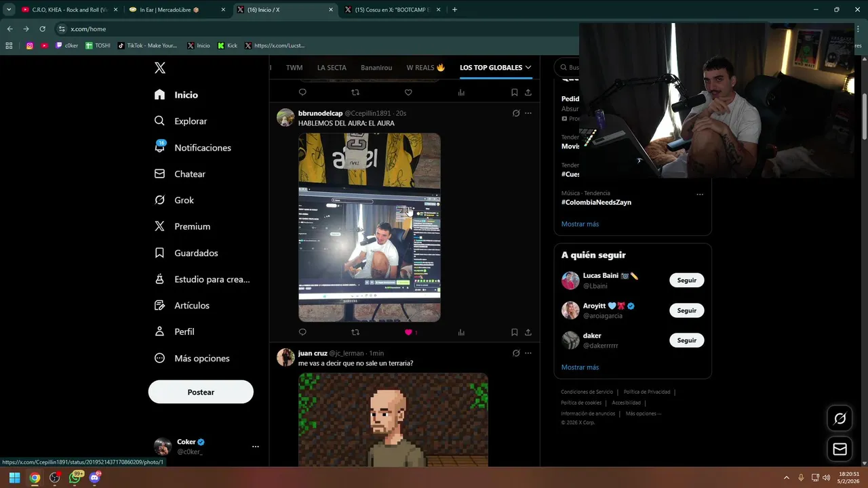
Task: Bookmark bbrunodelcap's post
Action: point(514,333)
